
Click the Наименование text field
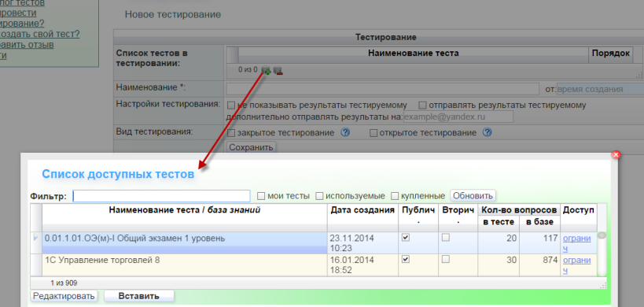382,89
